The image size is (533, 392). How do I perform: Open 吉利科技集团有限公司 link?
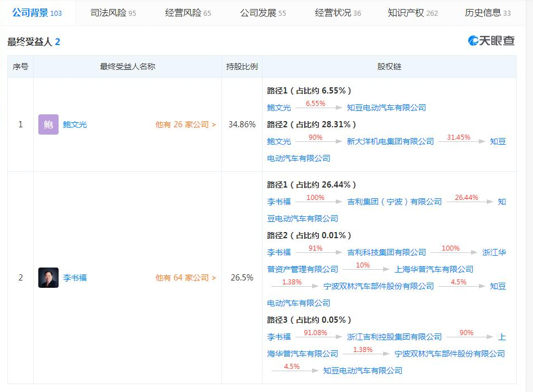(387, 252)
